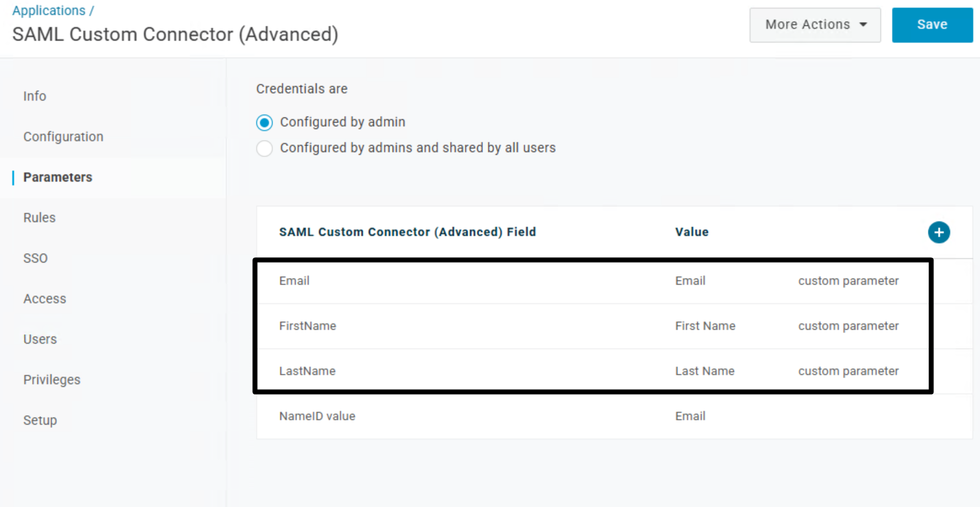This screenshot has width=980, height=507.
Task: Select the Parameters tab
Action: pyautogui.click(x=58, y=177)
